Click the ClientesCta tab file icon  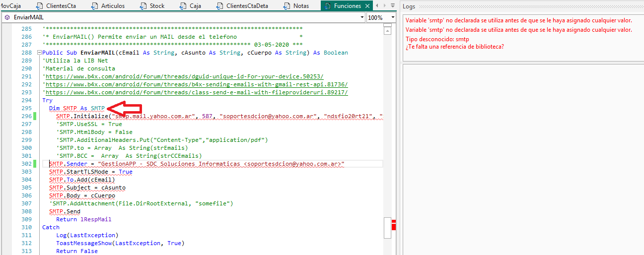coord(39,6)
